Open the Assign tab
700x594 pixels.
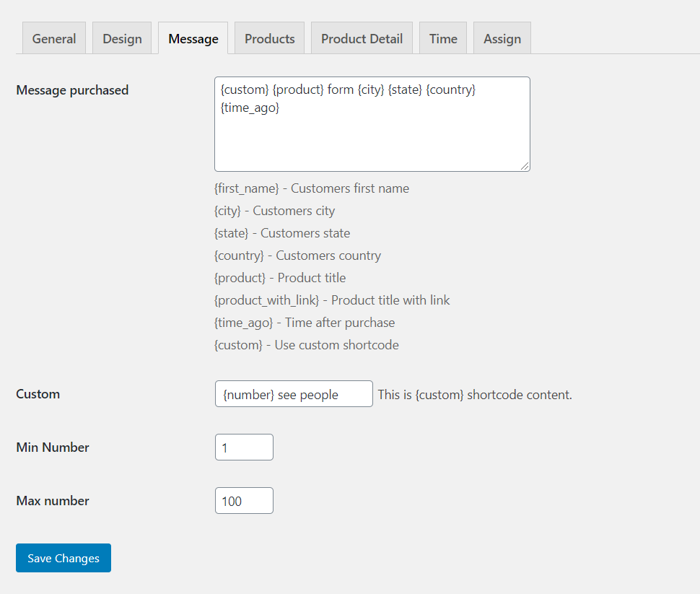[502, 38]
